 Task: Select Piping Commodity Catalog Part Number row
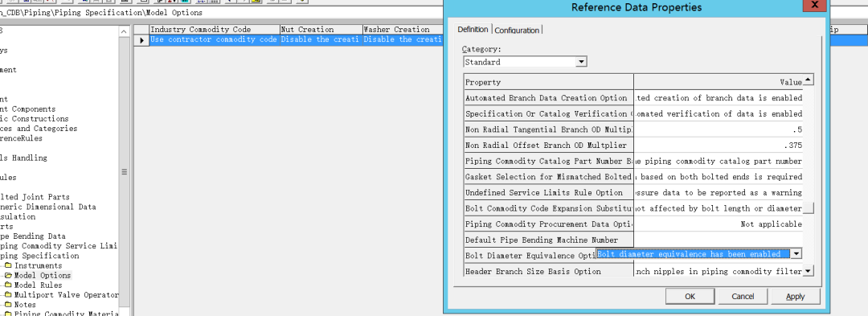549,161
